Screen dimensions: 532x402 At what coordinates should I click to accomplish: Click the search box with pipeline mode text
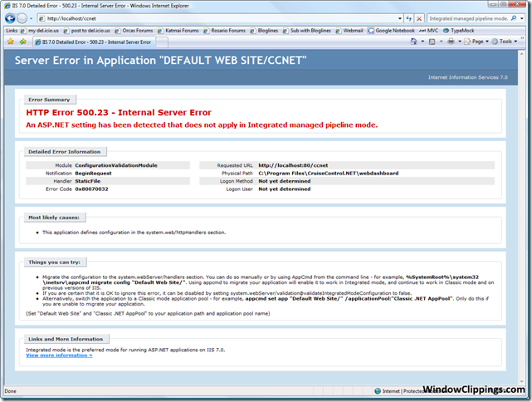(x=469, y=18)
